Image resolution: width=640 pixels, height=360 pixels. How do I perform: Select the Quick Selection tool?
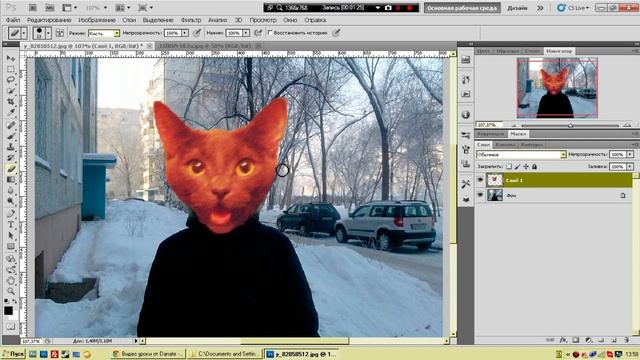pos(11,91)
